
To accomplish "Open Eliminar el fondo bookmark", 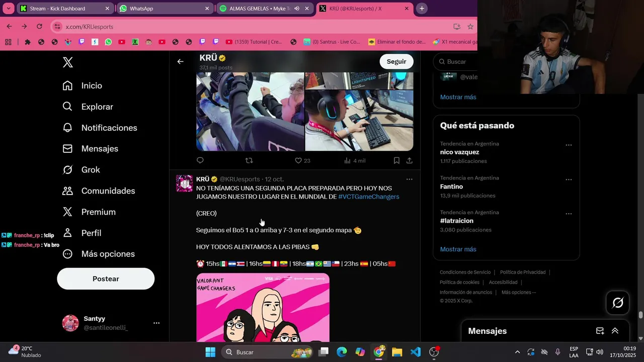I will (x=397, y=42).
